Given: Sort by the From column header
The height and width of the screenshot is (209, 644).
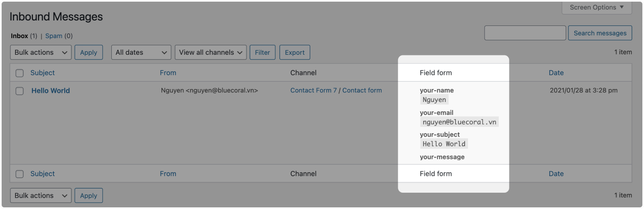Looking at the screenshot, I should [168, 73].
